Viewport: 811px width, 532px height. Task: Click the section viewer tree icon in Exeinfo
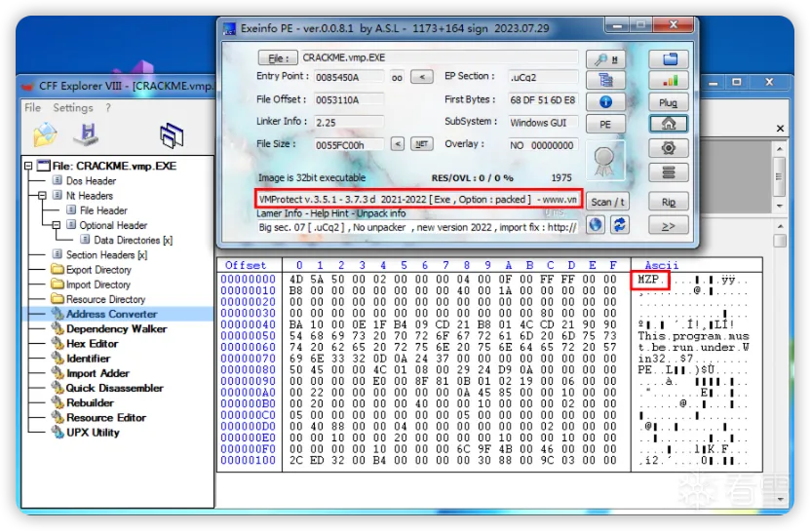[605, 80]
